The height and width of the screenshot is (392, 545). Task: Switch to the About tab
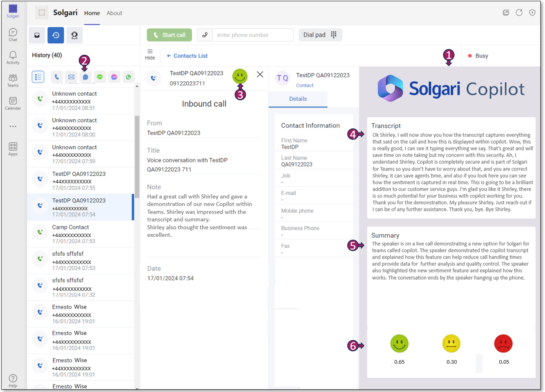[x=114, y=13]
